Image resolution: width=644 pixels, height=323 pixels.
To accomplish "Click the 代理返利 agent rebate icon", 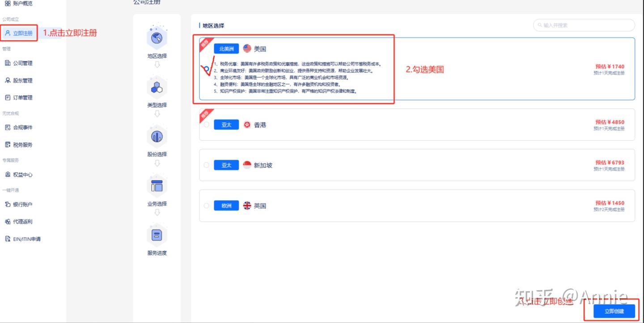I will pos(20,221).
